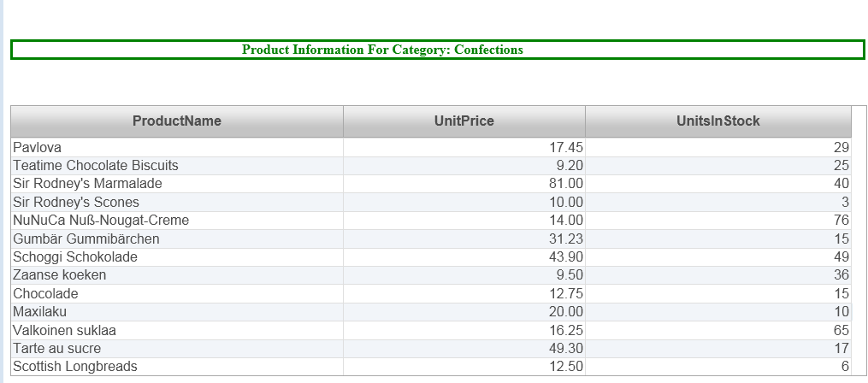Click the Chocolade product name
Viewport: 868px width, 383px height.
(45, 294)
